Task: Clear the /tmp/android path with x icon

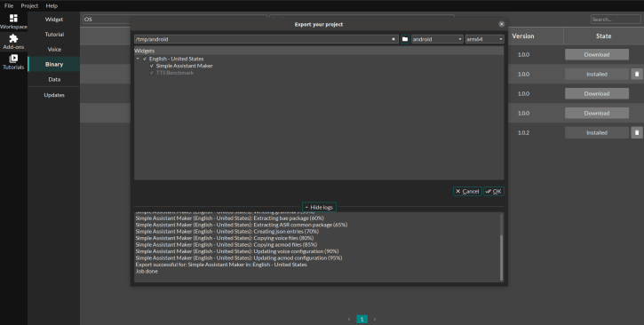Action: coord(393,39)
